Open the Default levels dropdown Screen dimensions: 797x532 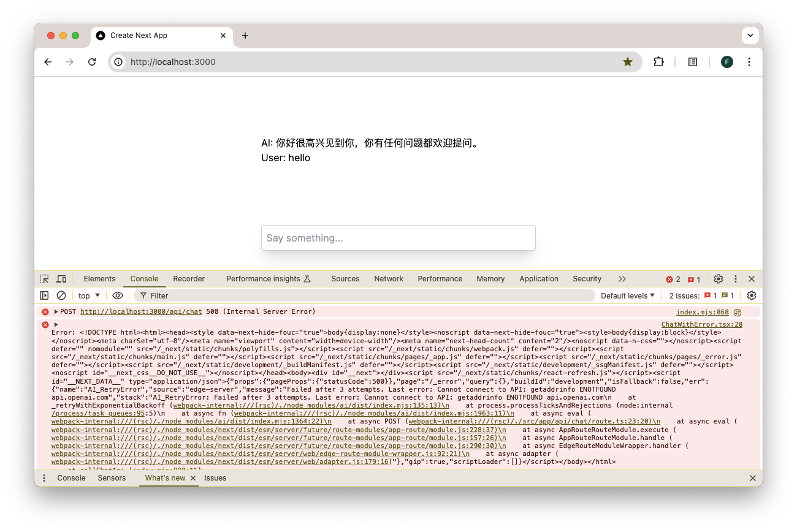(628, 295)
